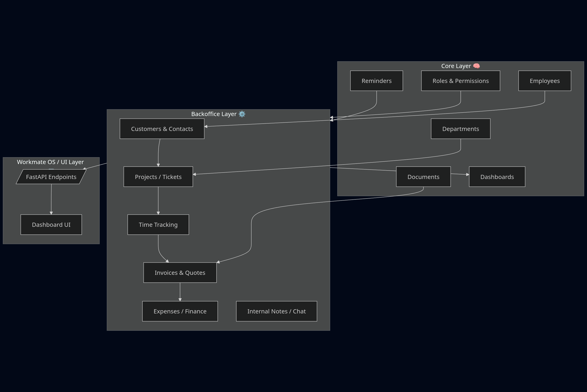Click the Core Layer title label
Screen dimensions: 587x392
click(x=456, y=66)
